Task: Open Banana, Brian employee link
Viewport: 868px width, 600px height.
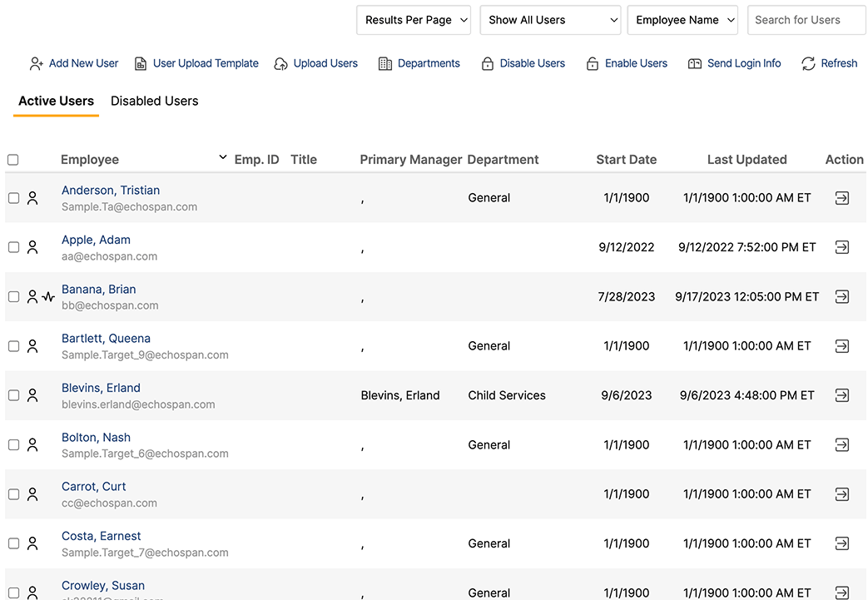Action: coord(98,289)
